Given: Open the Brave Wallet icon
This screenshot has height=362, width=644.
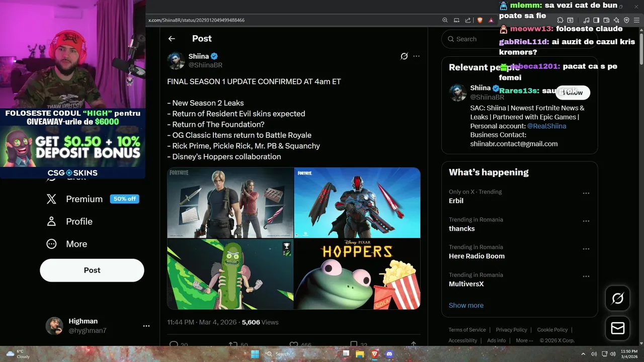Looking at the screenshot, I should point(606,20).
